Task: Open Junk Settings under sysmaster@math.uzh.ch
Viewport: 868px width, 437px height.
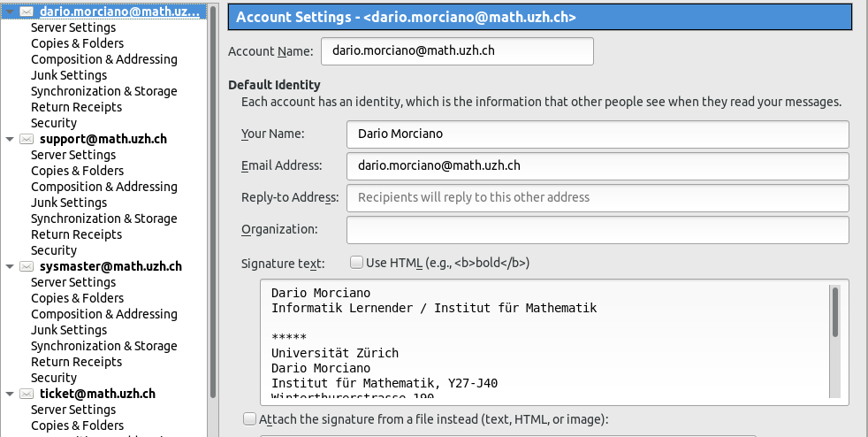Action: (x=69, y=330)
